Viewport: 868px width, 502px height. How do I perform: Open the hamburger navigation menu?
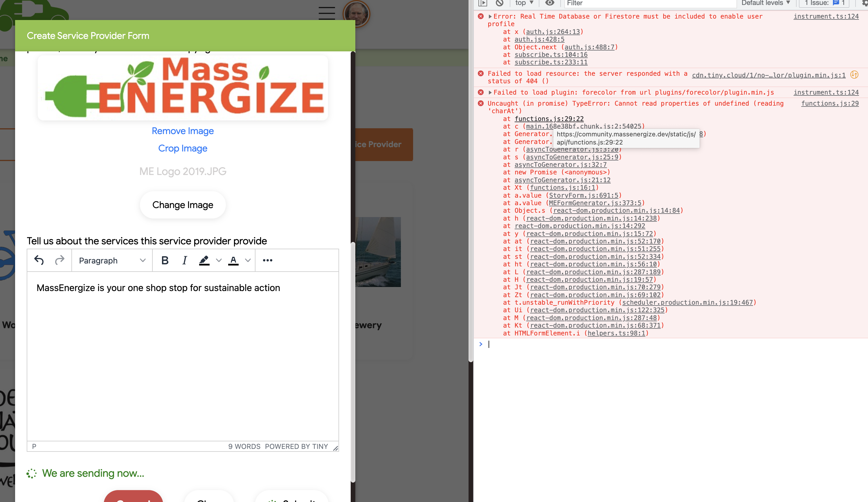(327, 13)
